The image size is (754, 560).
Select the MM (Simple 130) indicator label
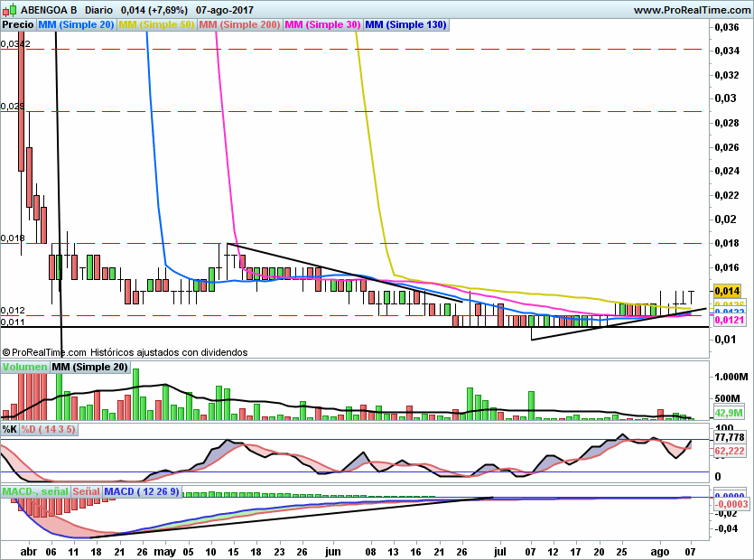click(405, 25)
